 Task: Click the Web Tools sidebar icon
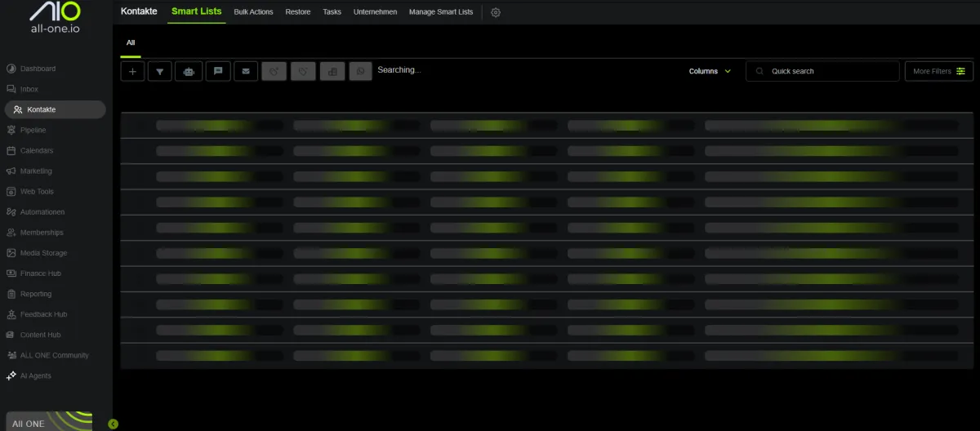click(11, 191)
